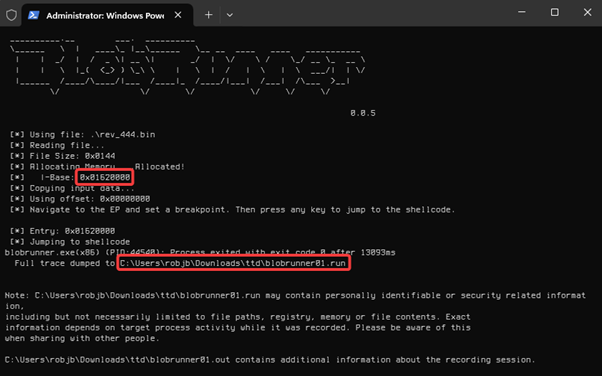
Task: Click the 'File Size: 0x0144' line
Action: (63, 156)
